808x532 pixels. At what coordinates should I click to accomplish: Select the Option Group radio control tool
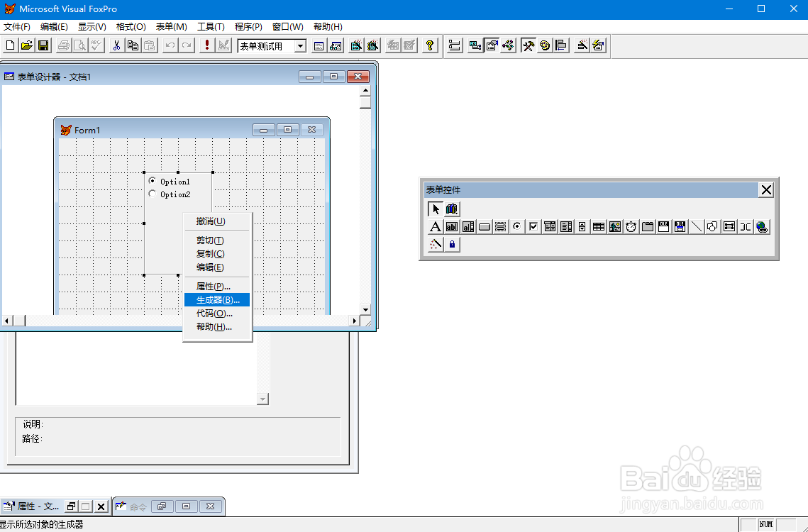pos(517,227)
